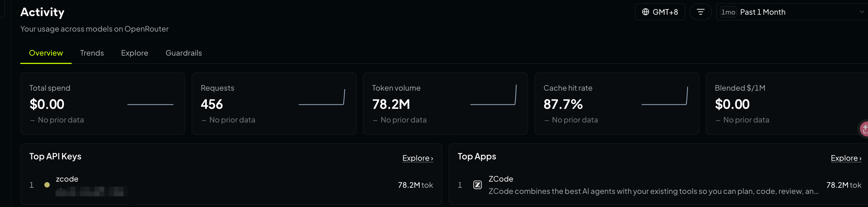This screenshot has width=868, height=207.
Task: Open the Explore tab
Action: [134, 53]
